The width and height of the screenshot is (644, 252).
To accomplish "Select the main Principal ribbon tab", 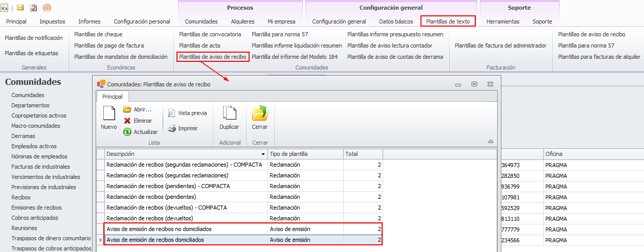I will pyautogui.click(x=16, y=21).
